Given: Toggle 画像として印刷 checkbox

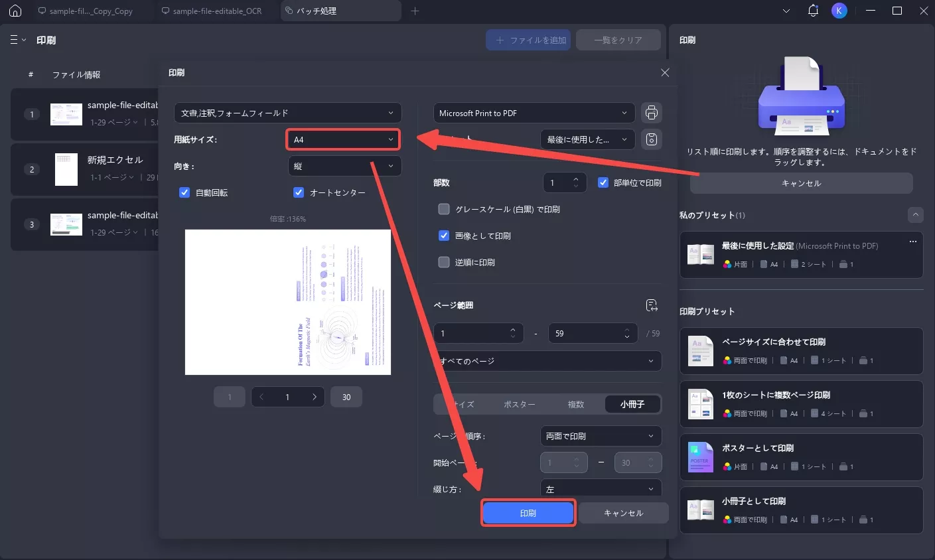Looking at the screenshot, I should click(444, 236).
